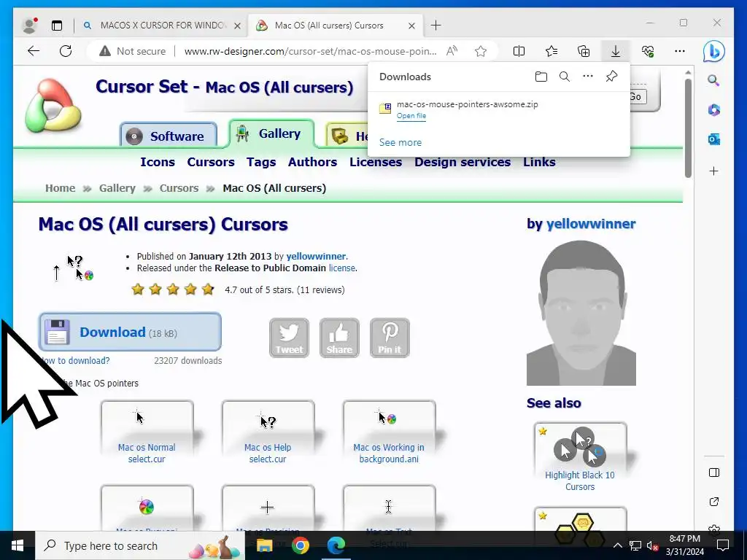
Task: Open notification center icon
Action: pyautogui.click(x=723, y=545)
